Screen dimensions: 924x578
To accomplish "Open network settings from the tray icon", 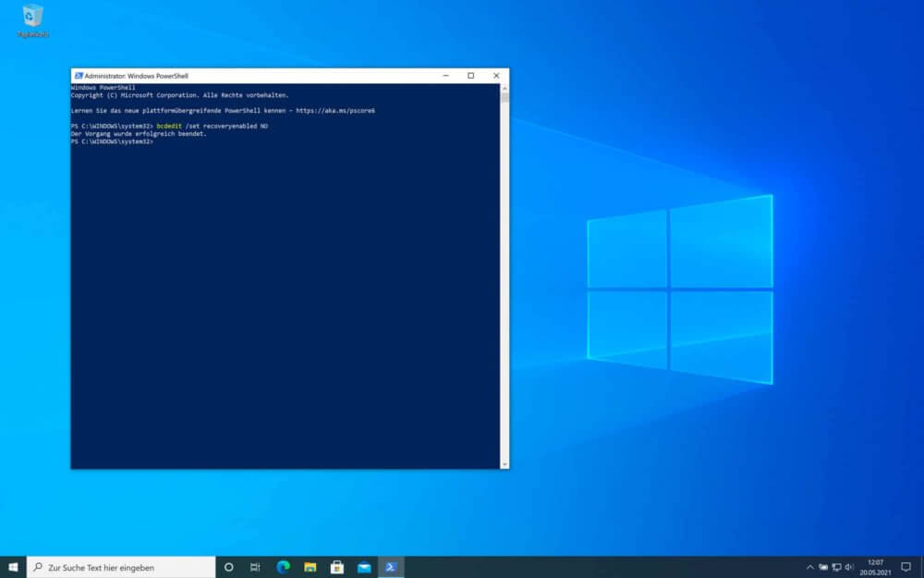I will (836, 568).
